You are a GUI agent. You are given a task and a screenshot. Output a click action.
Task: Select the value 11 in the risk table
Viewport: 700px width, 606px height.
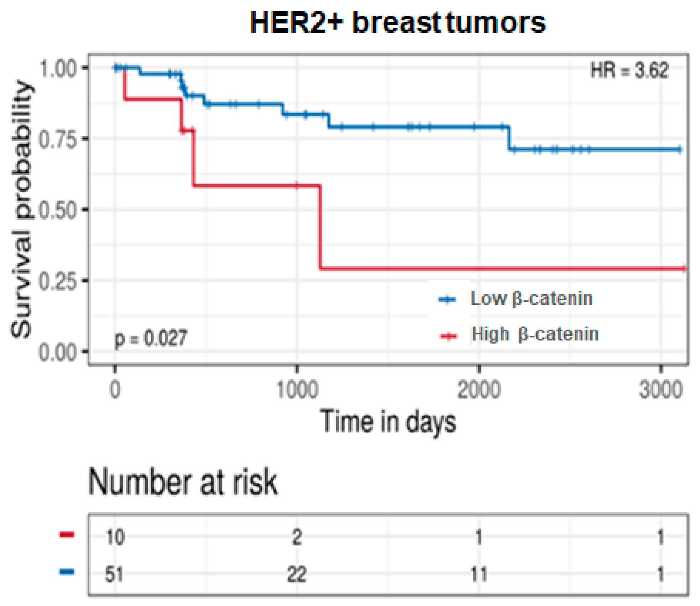tap(478, 574)
